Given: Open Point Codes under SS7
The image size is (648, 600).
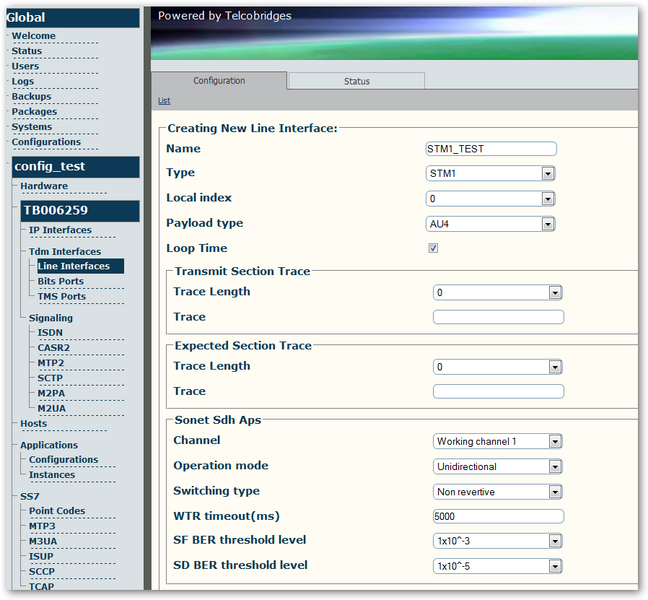Looking at the screenshot, I should click(57, 511).
